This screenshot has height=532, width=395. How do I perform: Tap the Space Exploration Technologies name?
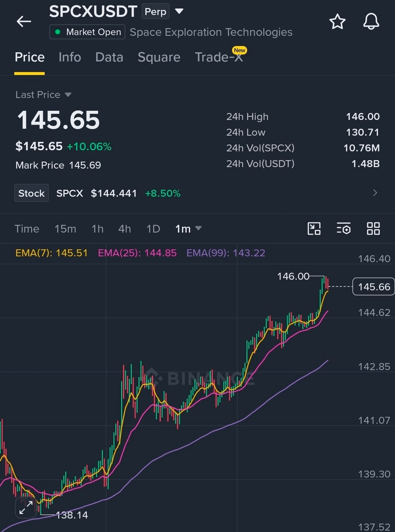tap(211, 32)
